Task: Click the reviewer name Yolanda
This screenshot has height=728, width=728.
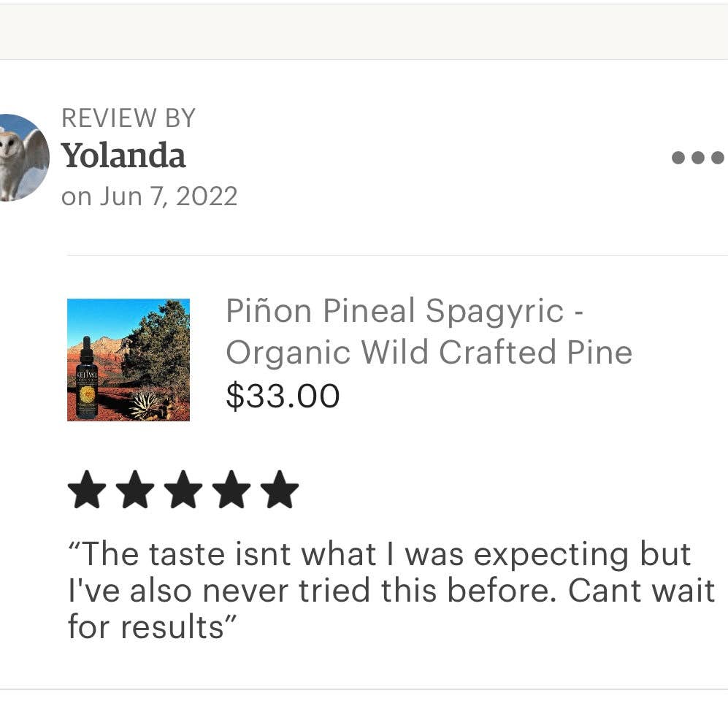Action: (123, 156)
